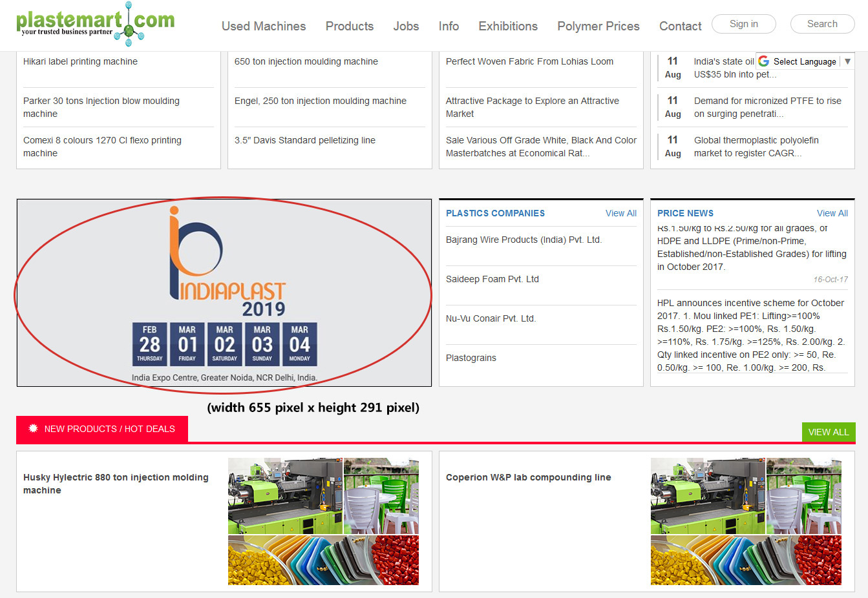Screen dimensions: 868x598
Task: Click the Husky Hylectric product image
Action: [323, 522]
